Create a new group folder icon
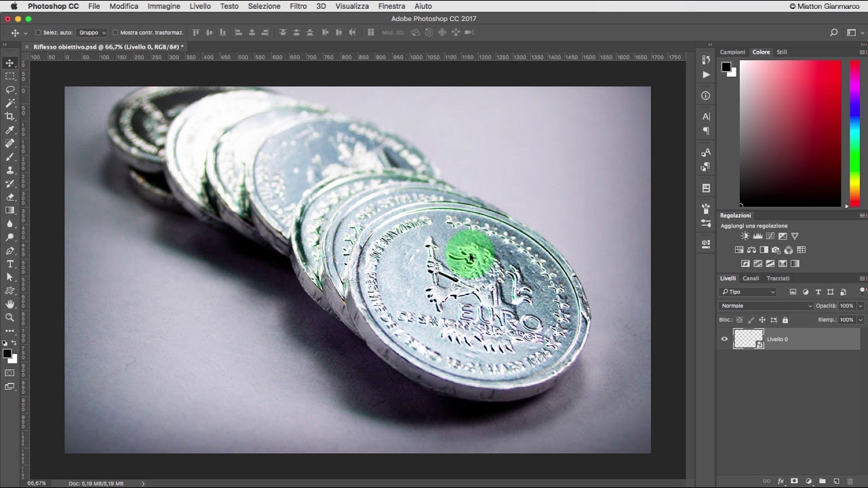868x488 pixels. [x=822, y=481]
